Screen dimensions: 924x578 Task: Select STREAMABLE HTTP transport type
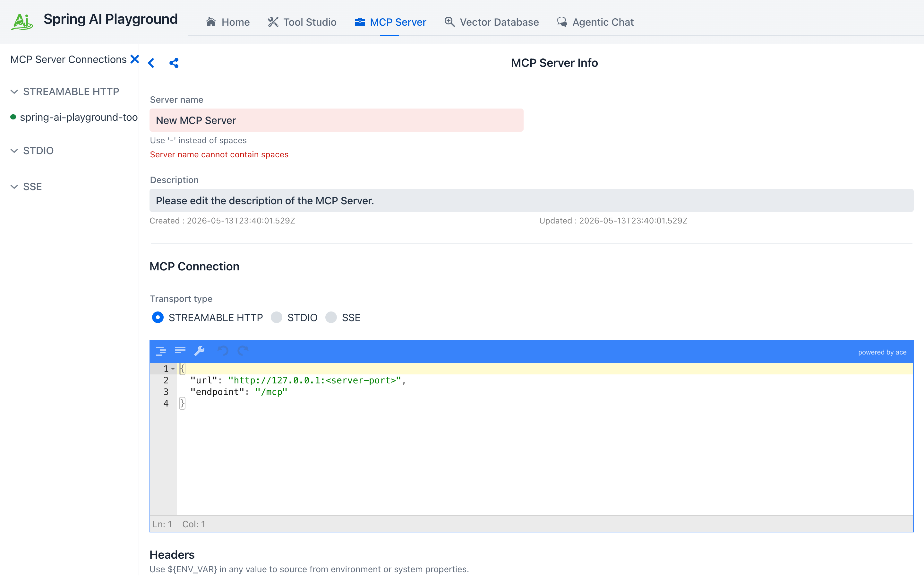[x=158, y=317]
